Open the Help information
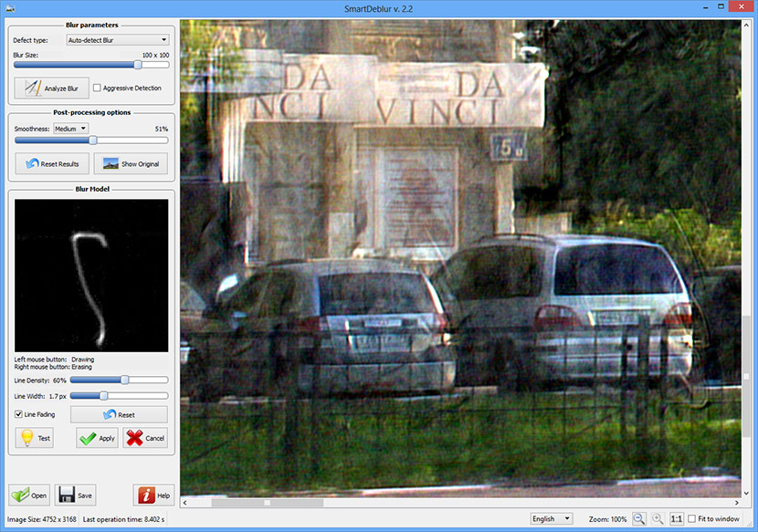The width and height of the screenshot is (758, 532). [153, 495]
